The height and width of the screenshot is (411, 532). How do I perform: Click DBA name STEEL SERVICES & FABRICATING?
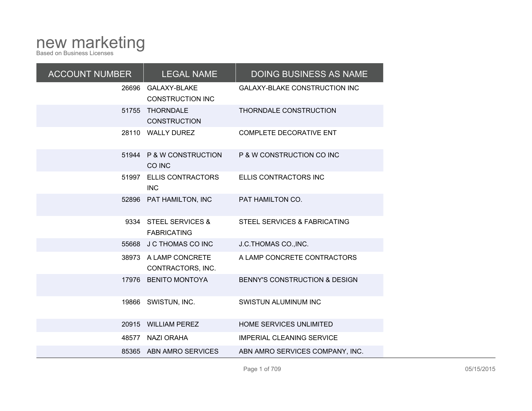point(294,222)
